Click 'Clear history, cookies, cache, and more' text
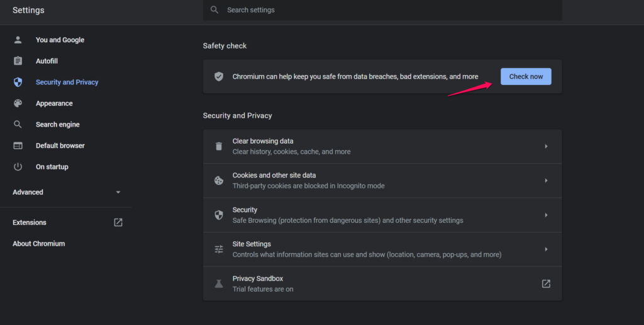Image resolution: width=644 pixels, height=325 pixels. (292, 152)
